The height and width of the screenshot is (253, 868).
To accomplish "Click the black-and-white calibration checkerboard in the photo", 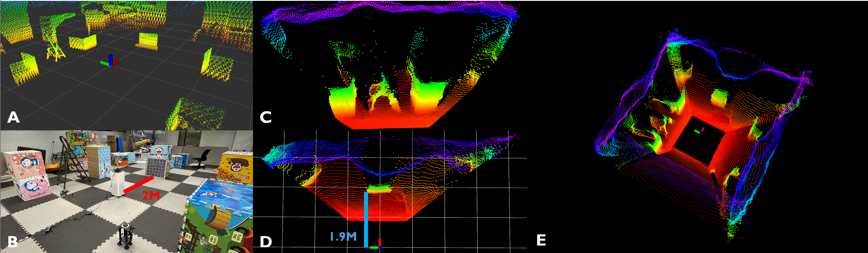I will point(157,167).
